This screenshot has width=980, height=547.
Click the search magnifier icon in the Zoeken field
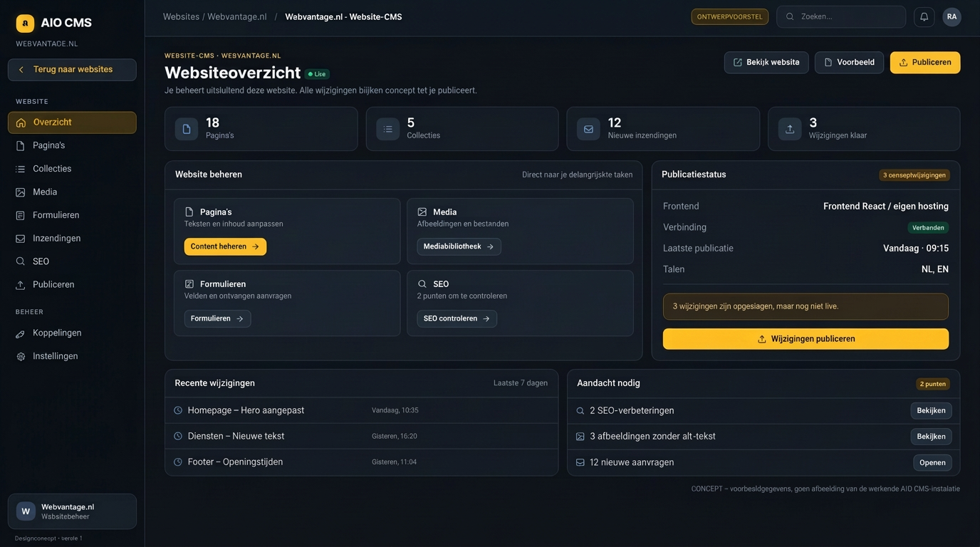[x=790, y=16]
